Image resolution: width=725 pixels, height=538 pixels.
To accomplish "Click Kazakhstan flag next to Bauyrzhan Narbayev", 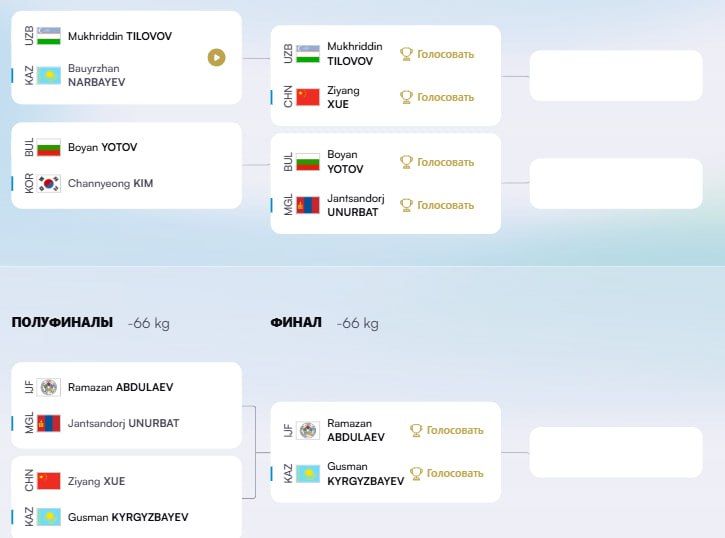I will pos(49,75).
